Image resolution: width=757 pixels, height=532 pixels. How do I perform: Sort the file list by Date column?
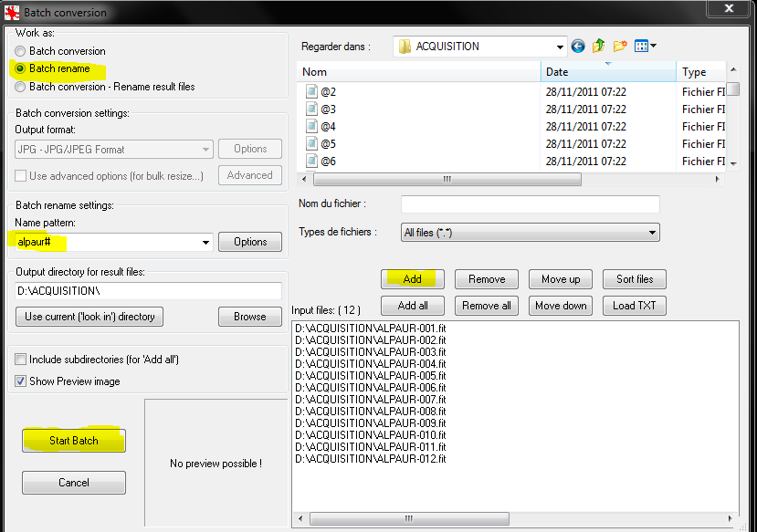click(607, 72)
